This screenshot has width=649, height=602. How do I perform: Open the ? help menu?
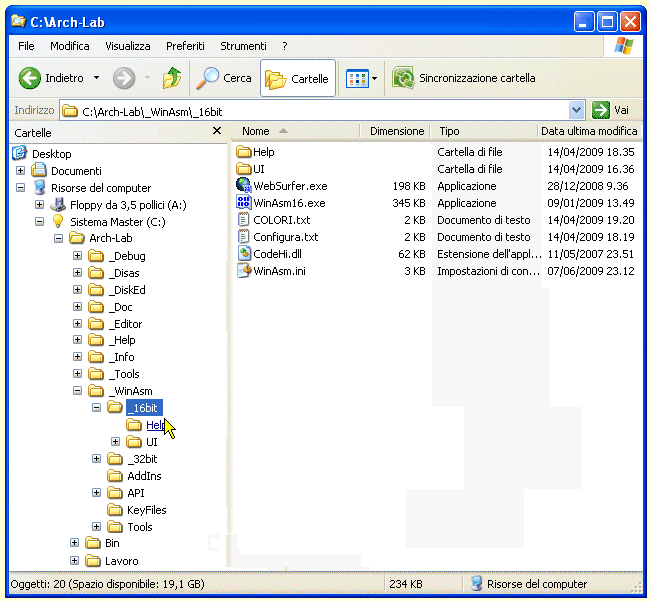[285, 46]
